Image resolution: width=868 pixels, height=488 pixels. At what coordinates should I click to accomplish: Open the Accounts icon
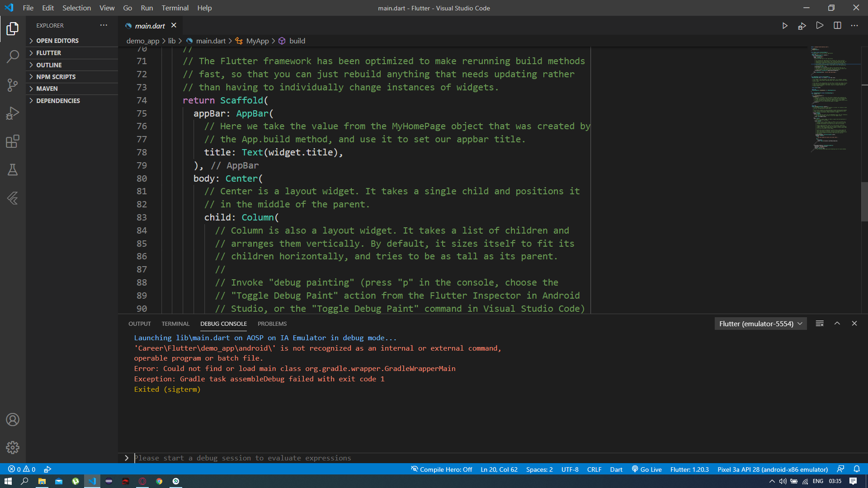point(13,420)
